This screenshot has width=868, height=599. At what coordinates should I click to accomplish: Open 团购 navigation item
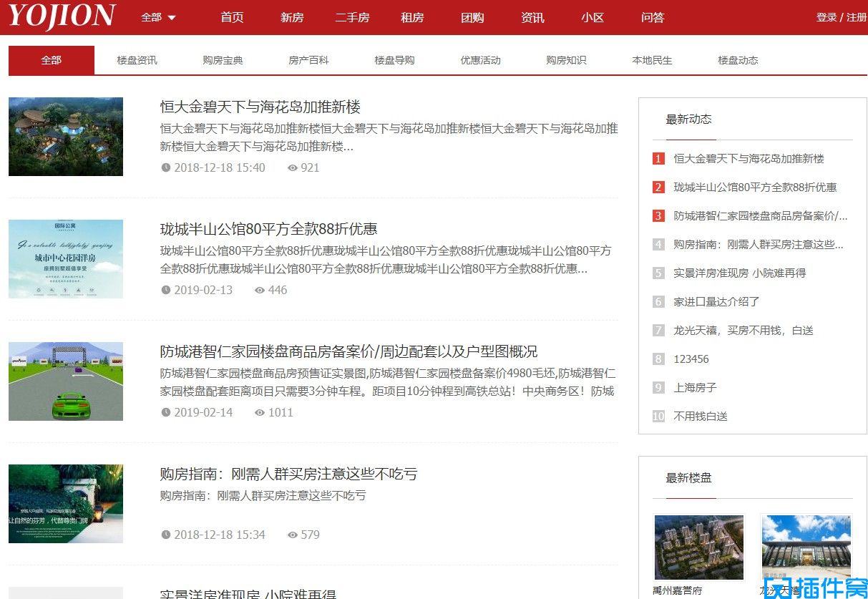pyautogui.click(x=472, y=17)
